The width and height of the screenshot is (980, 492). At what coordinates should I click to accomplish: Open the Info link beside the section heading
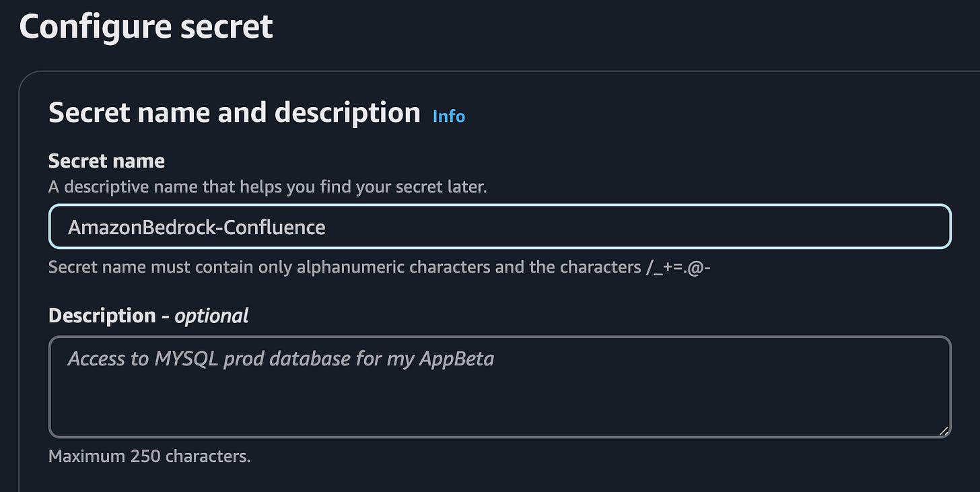point(448,116)
